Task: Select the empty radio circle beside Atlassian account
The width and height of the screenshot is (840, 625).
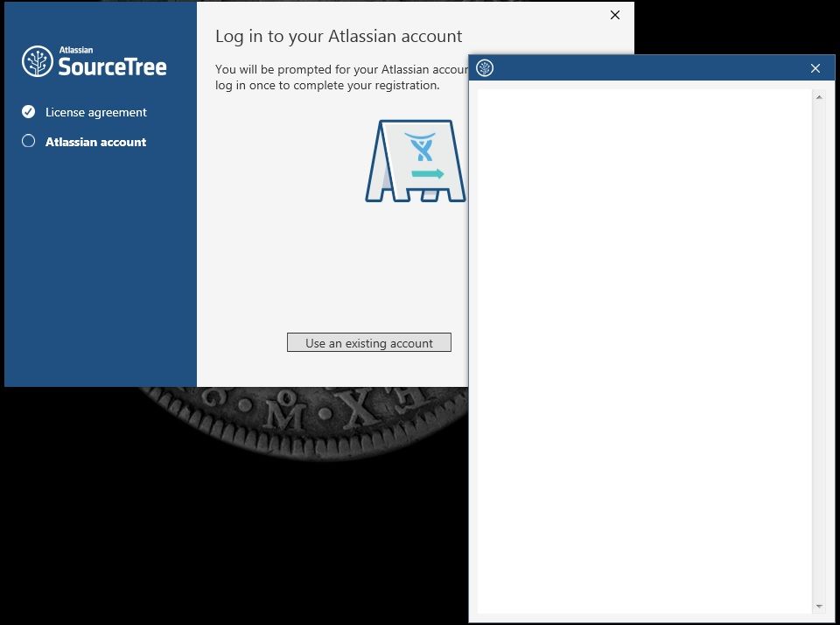Action: point(27,142)
